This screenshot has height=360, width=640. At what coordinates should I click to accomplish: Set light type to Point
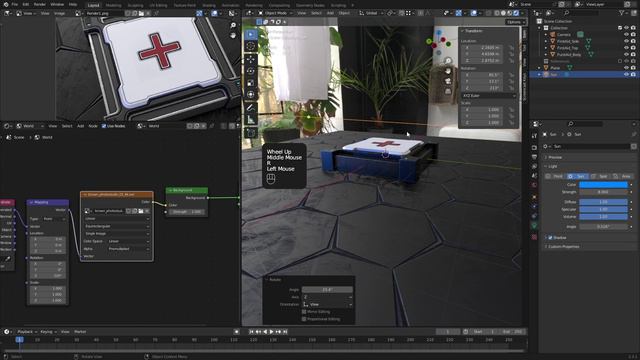pos(556,176)
